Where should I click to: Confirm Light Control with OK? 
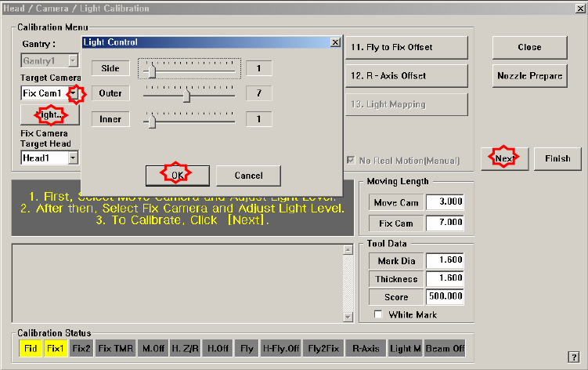click(x=178, y=176)
